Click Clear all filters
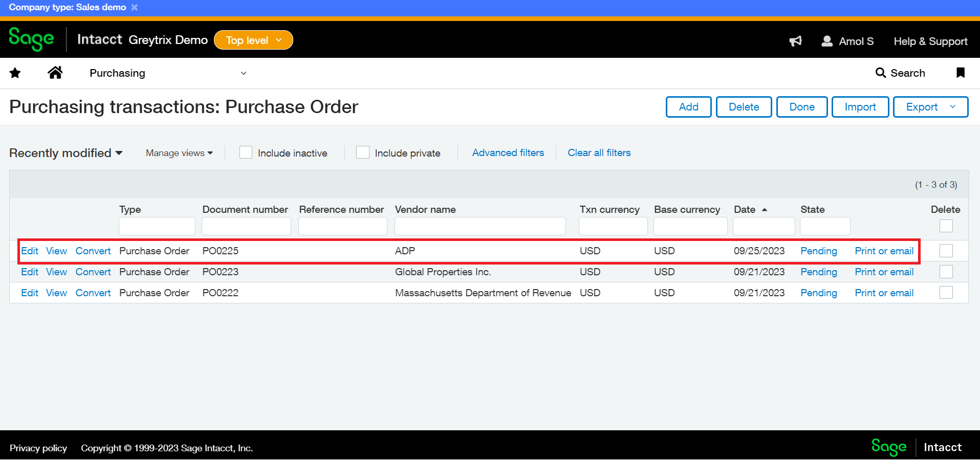Image resolution: width=980 pixels, height=462 pixels. (599, 152)
